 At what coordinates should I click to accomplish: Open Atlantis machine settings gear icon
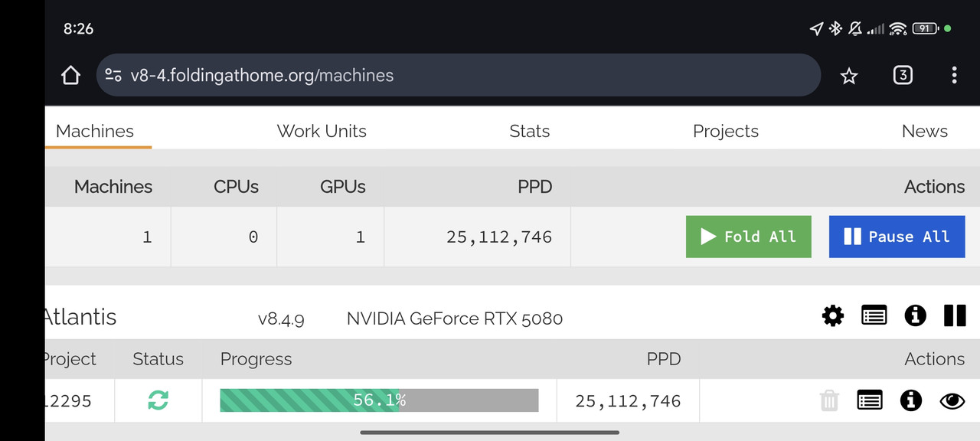point(833,315)
